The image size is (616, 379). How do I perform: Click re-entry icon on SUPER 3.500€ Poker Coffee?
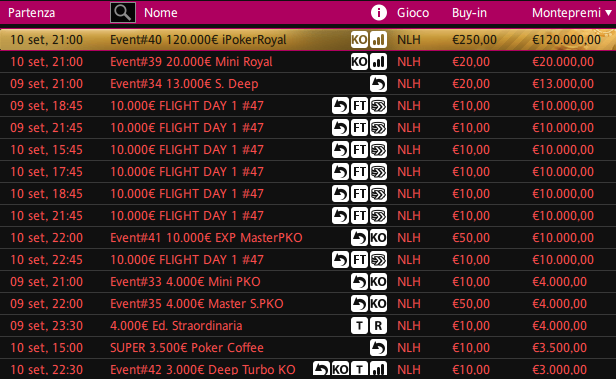[378, 348]
